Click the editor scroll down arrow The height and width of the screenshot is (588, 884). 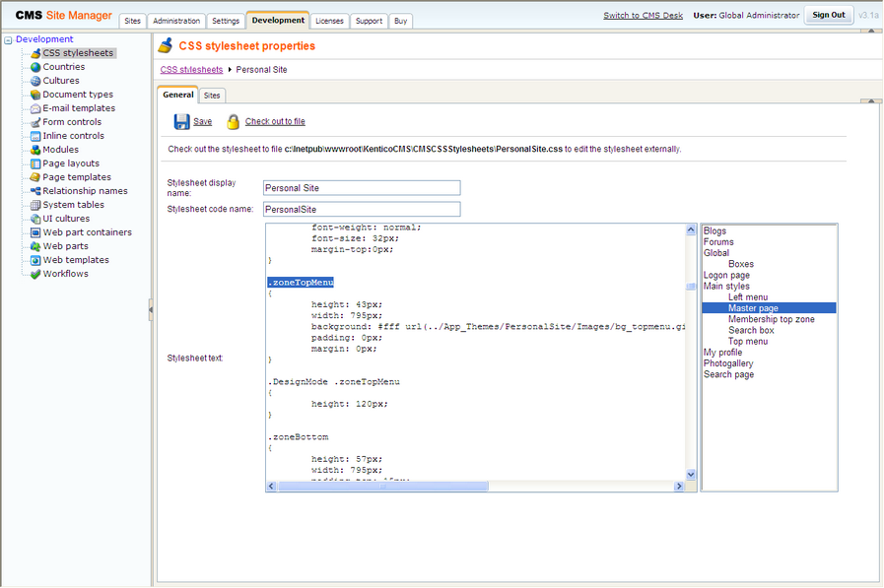691,475
